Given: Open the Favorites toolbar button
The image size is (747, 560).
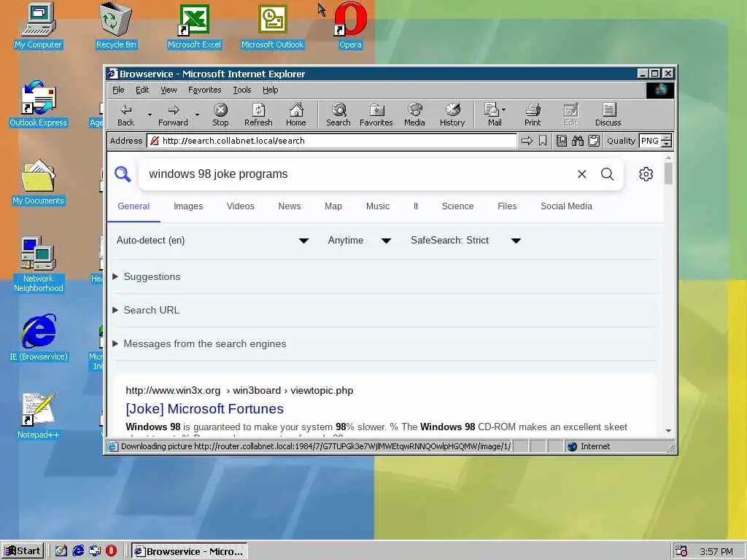Looking at the screenshot, I should point(376,115).
